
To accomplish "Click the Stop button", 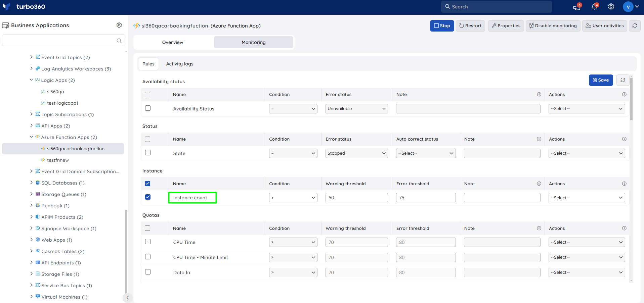I will click(442, 26).
